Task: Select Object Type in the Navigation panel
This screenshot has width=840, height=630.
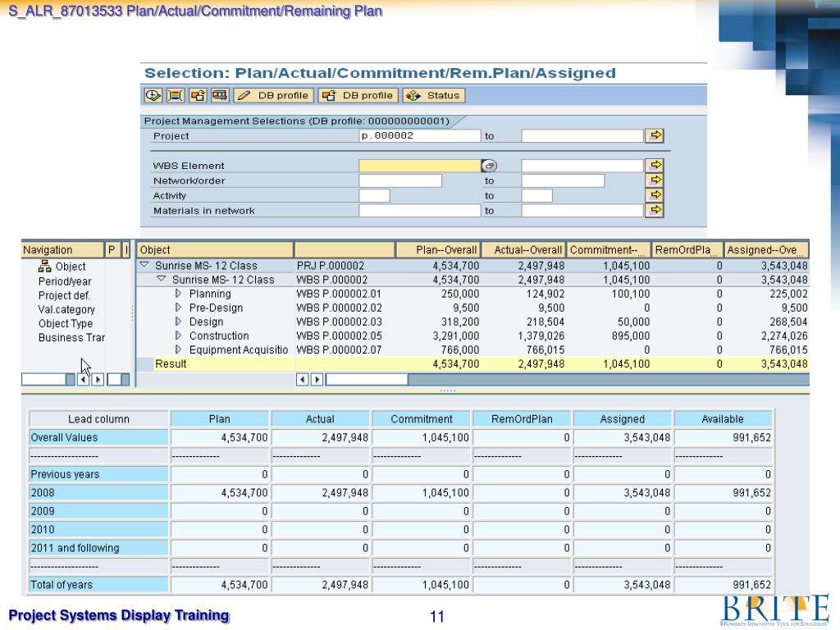Action: coord(66,323)
